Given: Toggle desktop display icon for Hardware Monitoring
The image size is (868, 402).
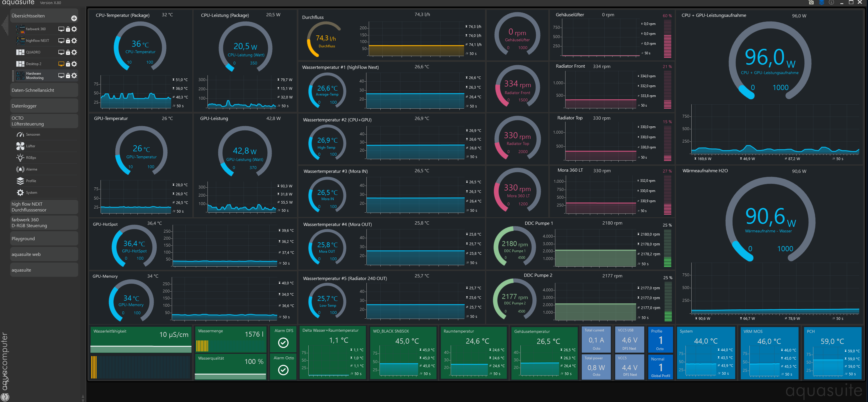Looking at the screenshot, I should 61,76.
